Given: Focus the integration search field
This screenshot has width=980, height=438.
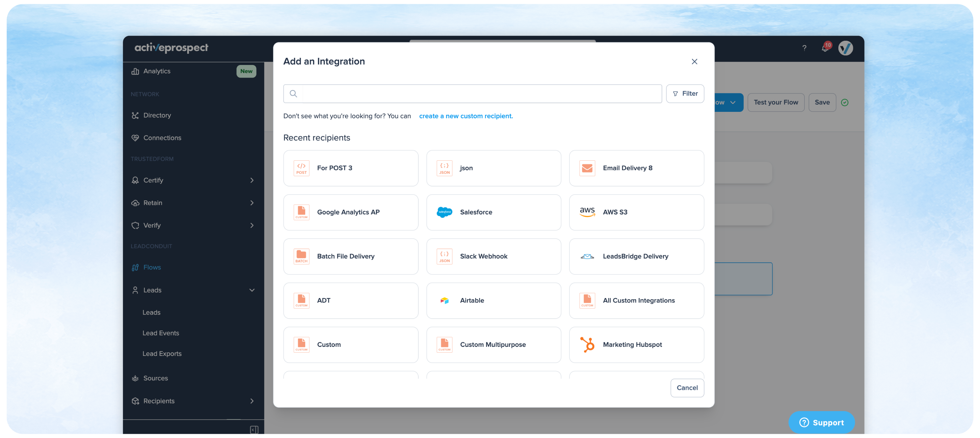Looking at the screenshot, I should coord(472,93).
